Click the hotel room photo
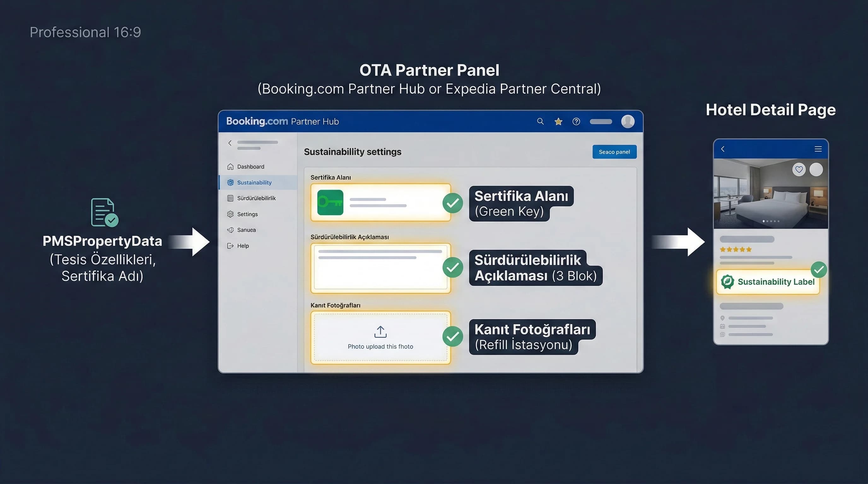 pyautogui.click(x=771, y=193)
